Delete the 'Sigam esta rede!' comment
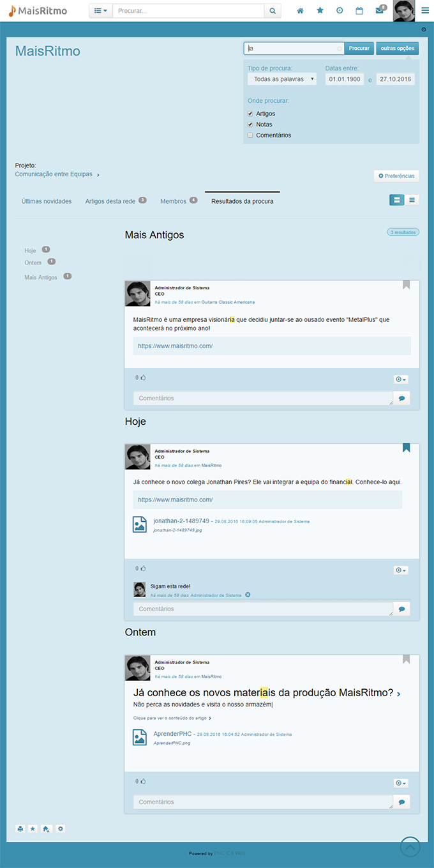434x868 pixels. (248, 595)
